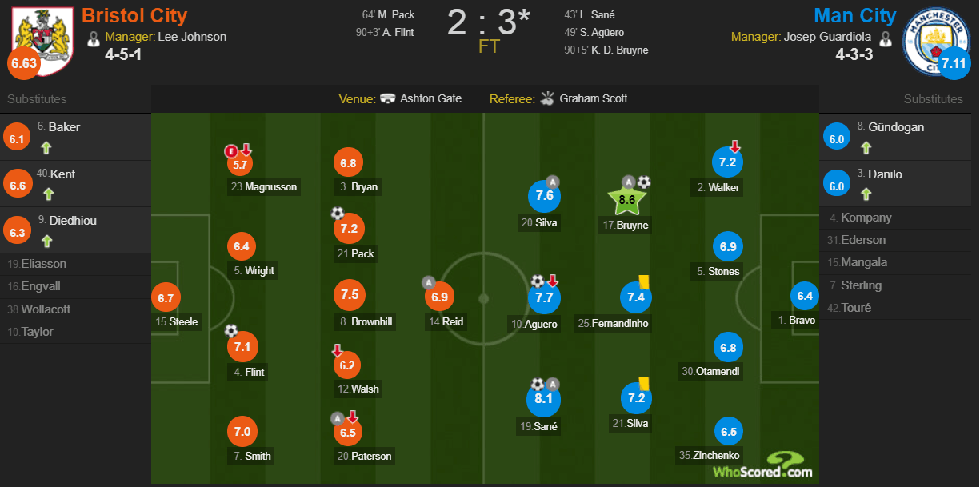Click the manager icon beside Josep Guardiola
The height and width of the screenshot is (487, 980).
click(885, 38)
